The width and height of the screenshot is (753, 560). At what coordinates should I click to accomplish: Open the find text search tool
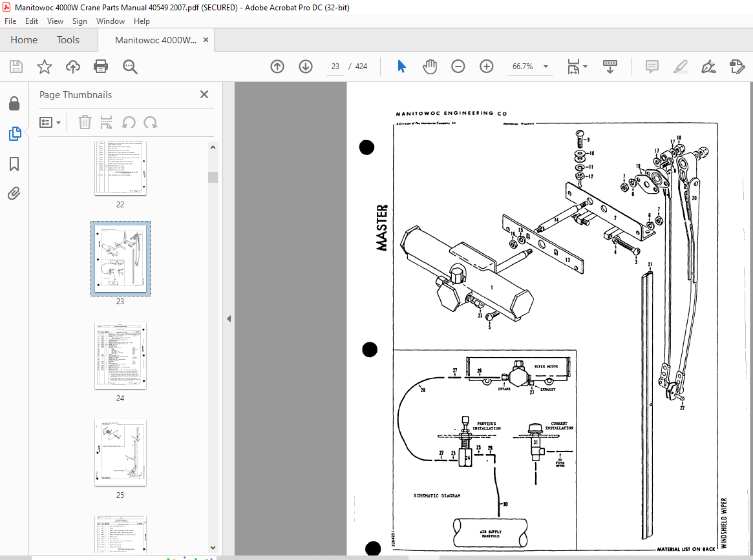pyautogui.click(x=130, y=67)
